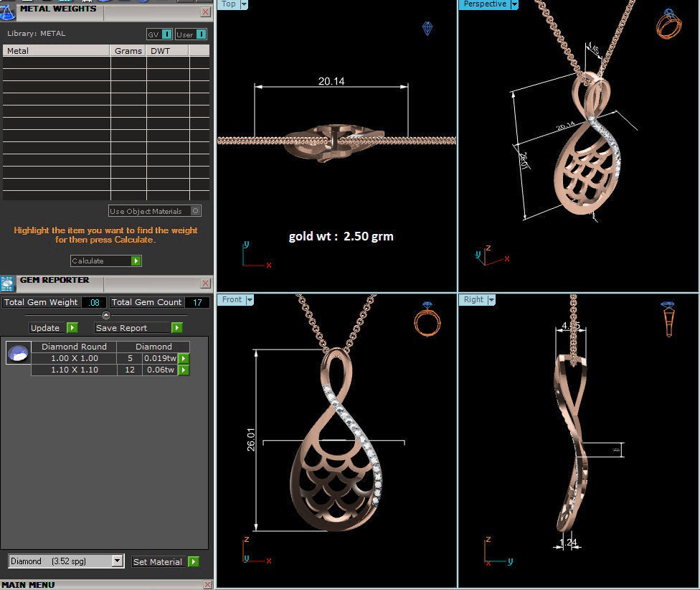Click the 20.14 dimension in Top viewport

coord(331,81)
